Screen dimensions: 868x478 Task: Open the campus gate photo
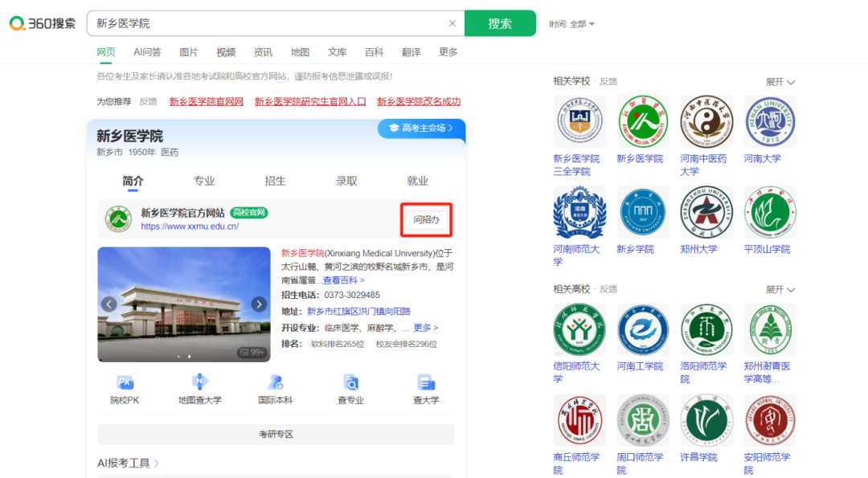[x=184, y=304]
